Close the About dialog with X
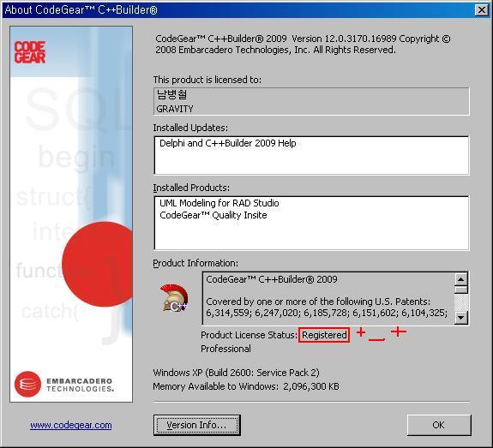493x448 pixels. pyautogui.click(x=481, y=10)
